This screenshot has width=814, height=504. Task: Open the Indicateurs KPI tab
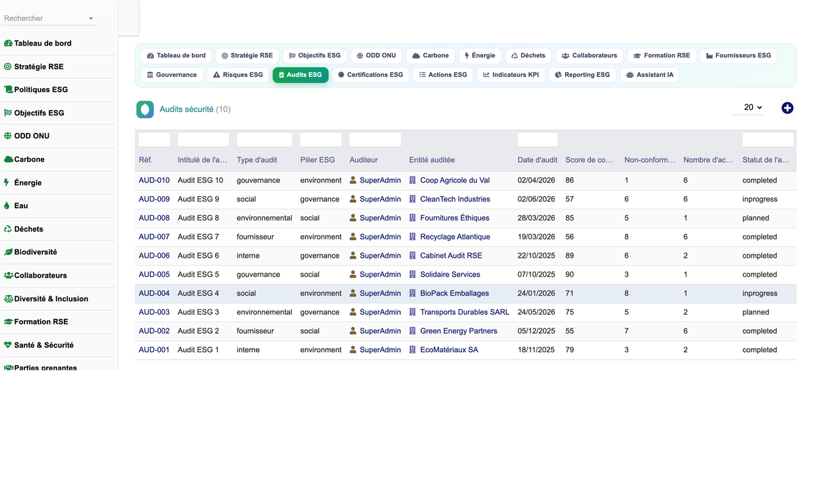(x=511, y=75)
